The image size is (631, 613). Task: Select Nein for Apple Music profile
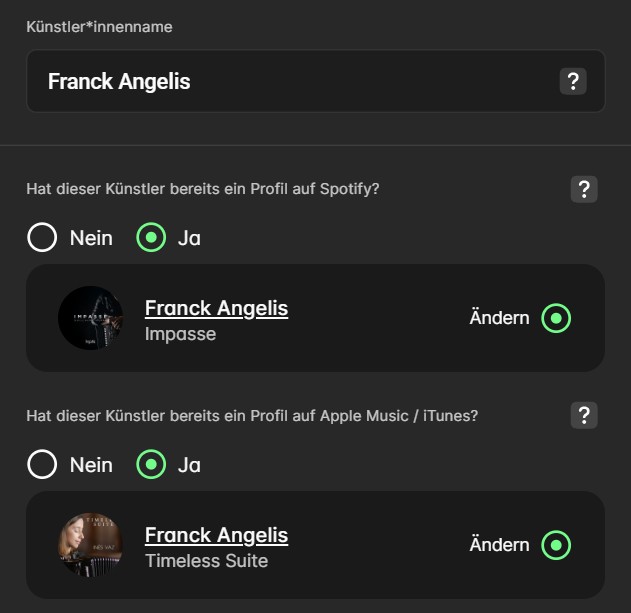tap(42, 465)
